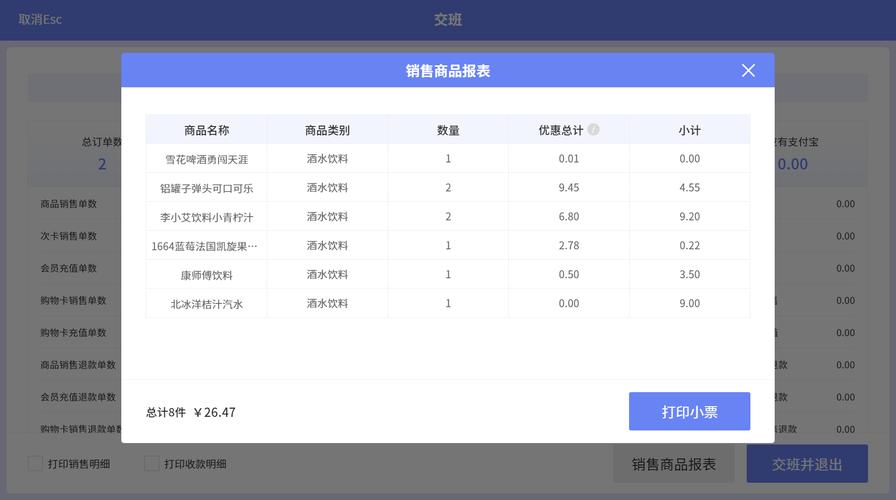Click the 总计8件 ￥26.47 summary text
Viewport: 896px width, 500px height.
click(191, 412)
